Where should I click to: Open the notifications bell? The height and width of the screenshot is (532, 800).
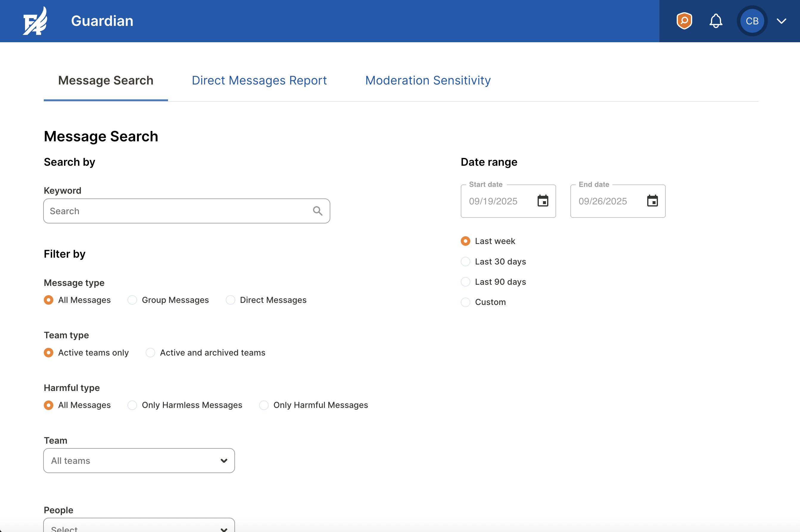[715, 21]
